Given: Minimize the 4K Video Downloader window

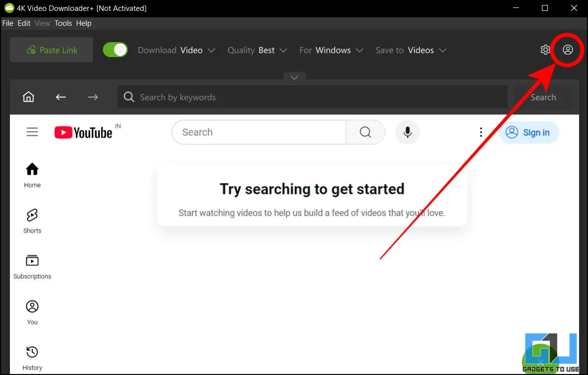Looking at the screenshot, I should click(516, 8).
